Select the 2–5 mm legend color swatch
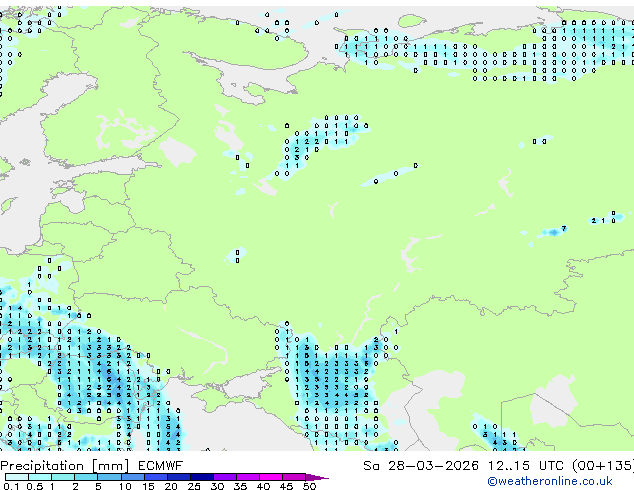Screen dimensions: 634x490 point(86,477)
